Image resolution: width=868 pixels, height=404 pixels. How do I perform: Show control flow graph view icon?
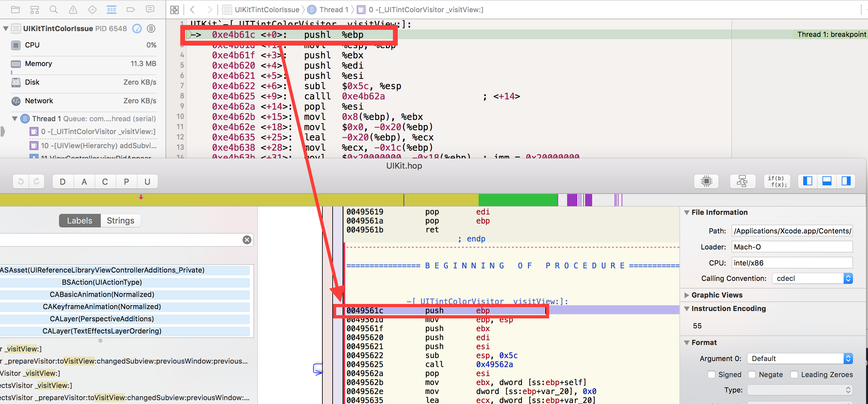pyautogui.click(x=742, y=181)
